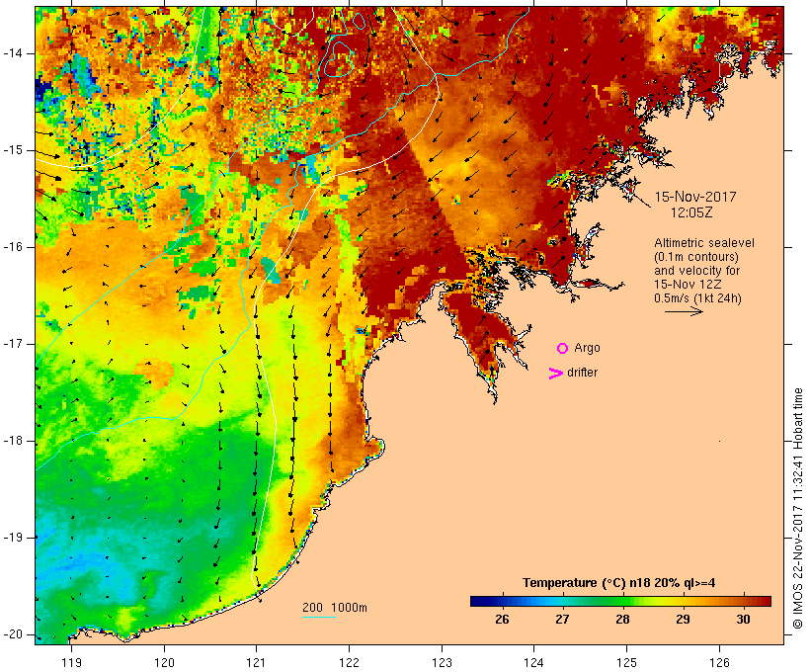Click the 'drifter' legend label
Screen dimensions: 810x672
coord(582,373)
